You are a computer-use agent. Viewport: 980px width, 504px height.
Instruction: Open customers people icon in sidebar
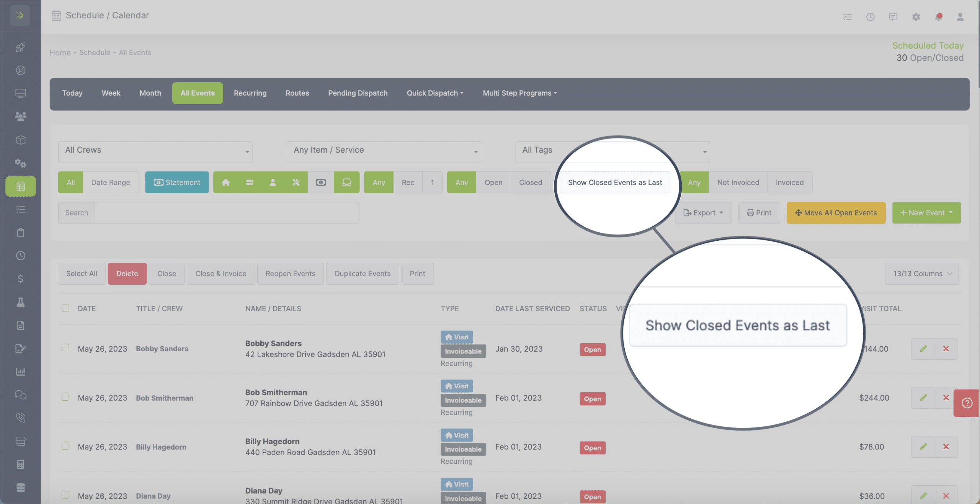[x=21, y=116]
